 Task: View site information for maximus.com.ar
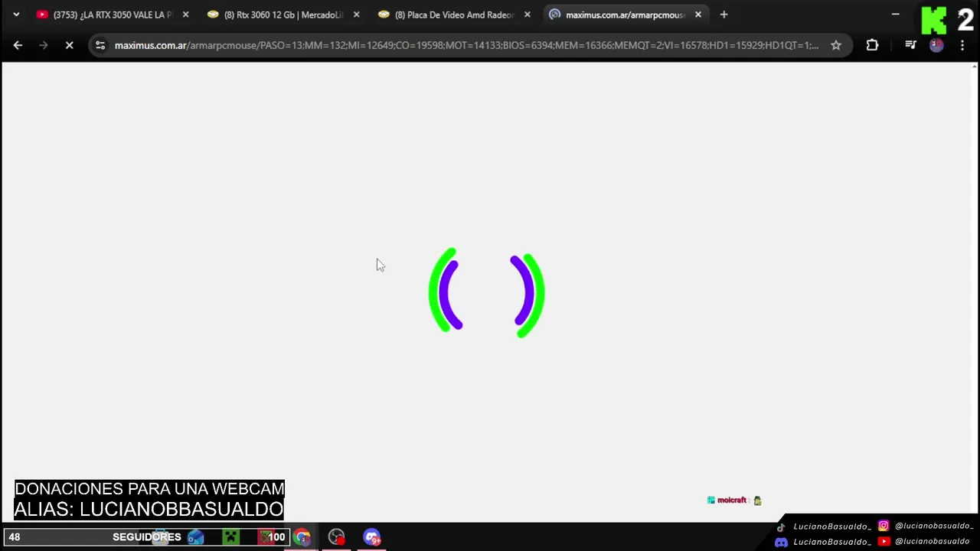click(x=100, y=45)
